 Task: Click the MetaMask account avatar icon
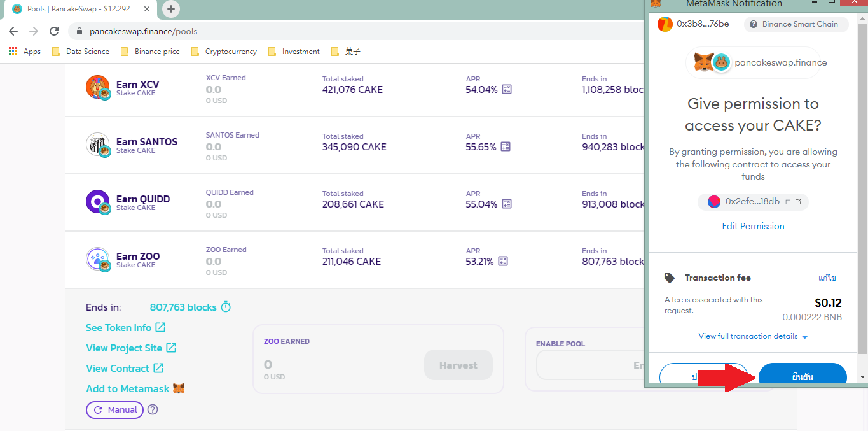(x=665, y=24)
